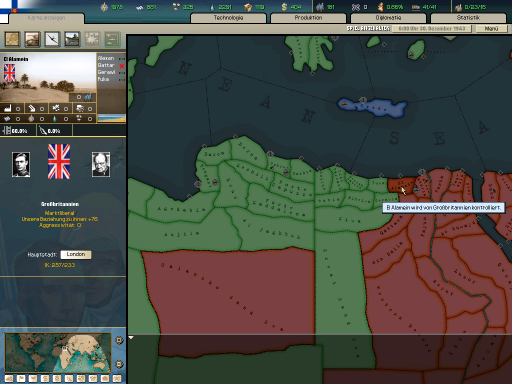Switch to the flag political map mode

21,378
